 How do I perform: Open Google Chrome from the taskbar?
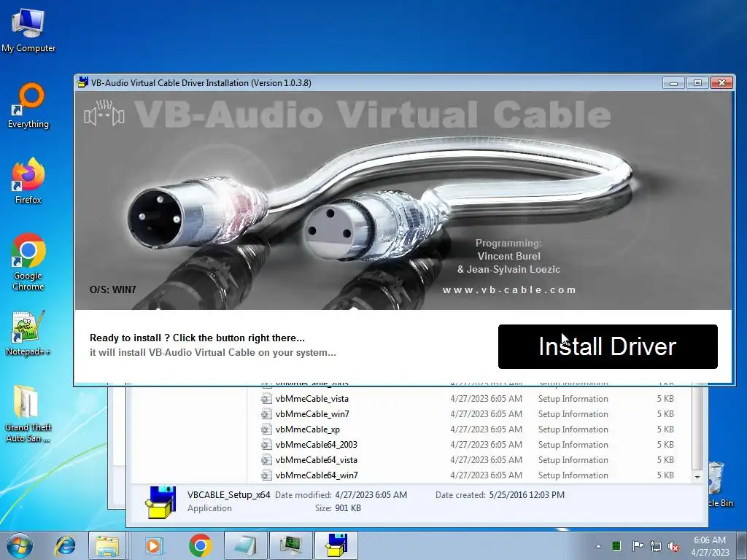point(200,545)
